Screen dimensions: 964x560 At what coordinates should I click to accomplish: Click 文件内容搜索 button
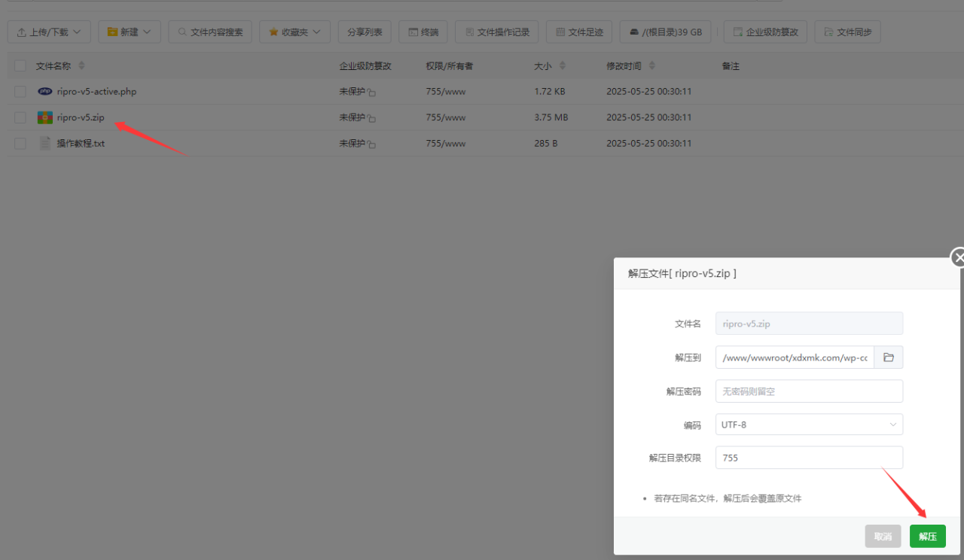pyautogui.click(x=210, y=32)
